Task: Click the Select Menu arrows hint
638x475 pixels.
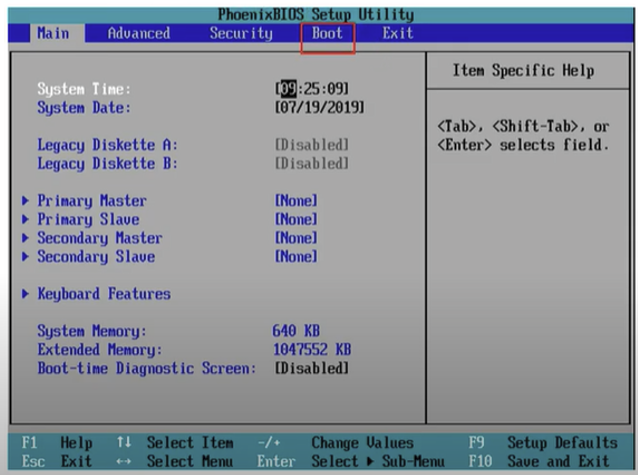Action: [175, 461]
